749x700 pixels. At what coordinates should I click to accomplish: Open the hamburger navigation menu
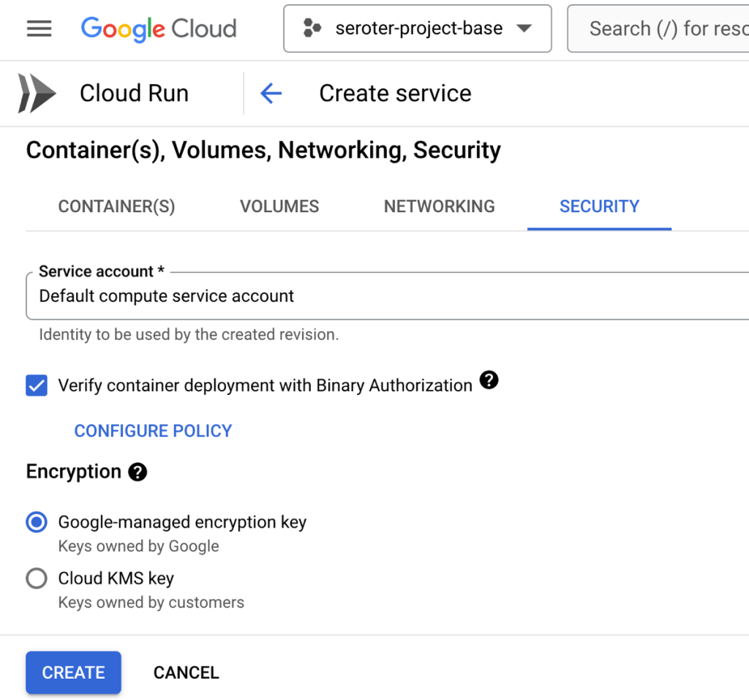[39, 29]
